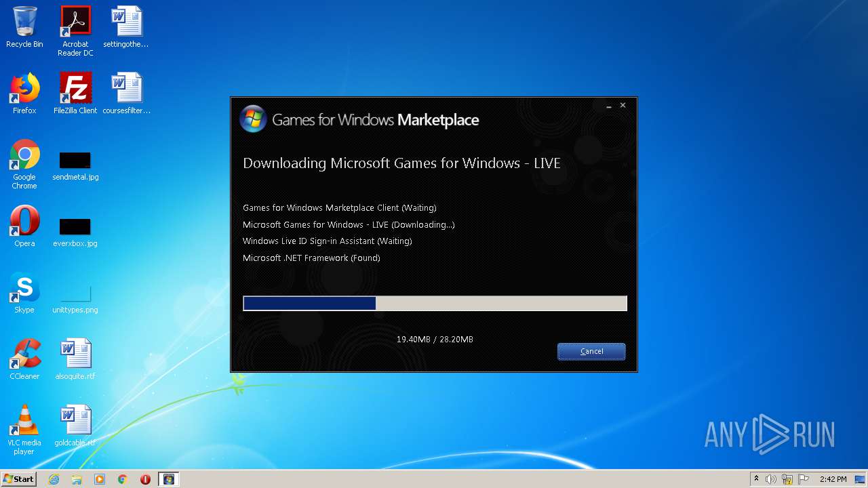Open Internet Explorer from taskbar
868x488 pixels.
pyautogui.click(x=54, y=479)
